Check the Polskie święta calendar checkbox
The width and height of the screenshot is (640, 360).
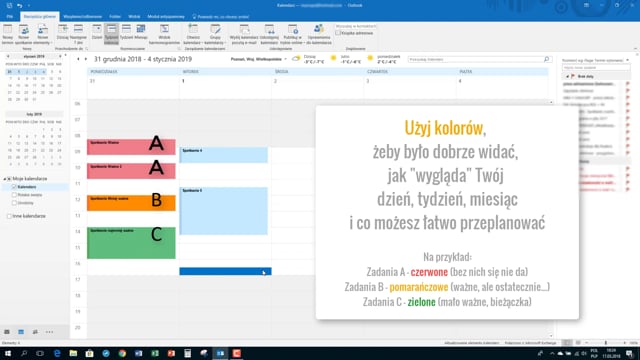pyautogui.click(x=14, y=195)
